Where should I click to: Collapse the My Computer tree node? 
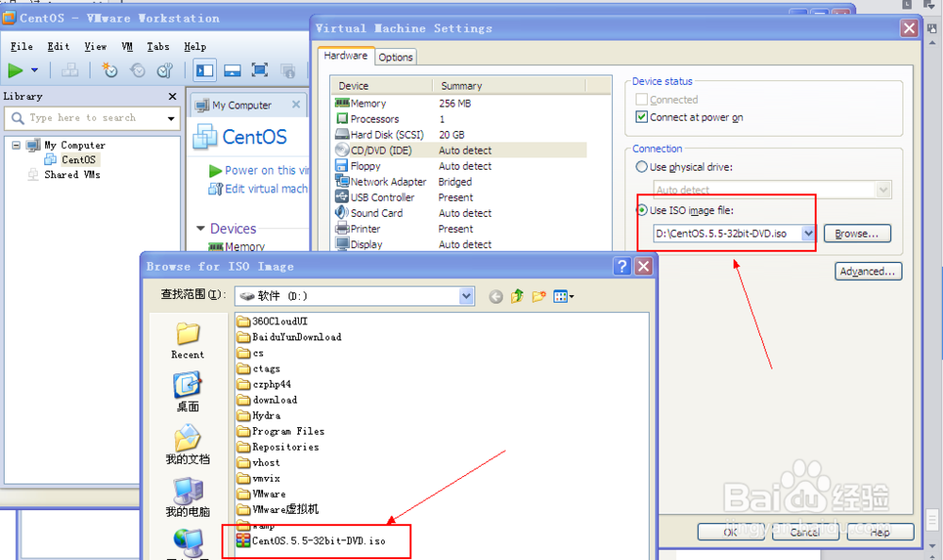16,145
